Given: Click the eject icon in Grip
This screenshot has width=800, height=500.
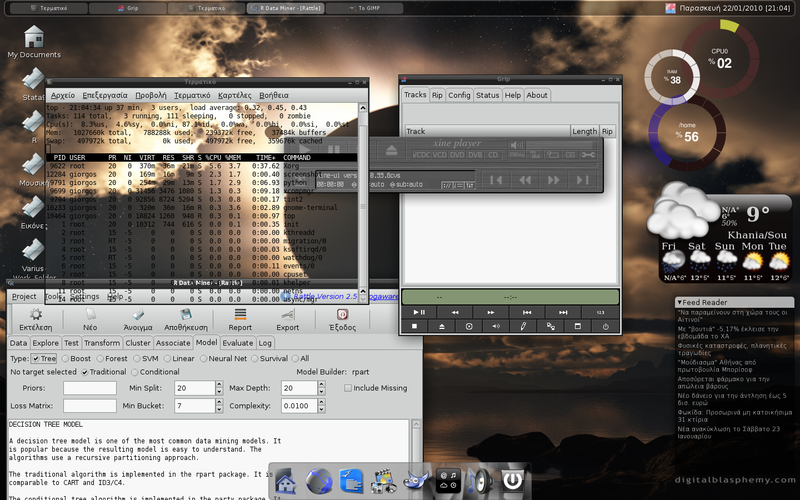Looking at the screenshot, I should tap(442, 327).
